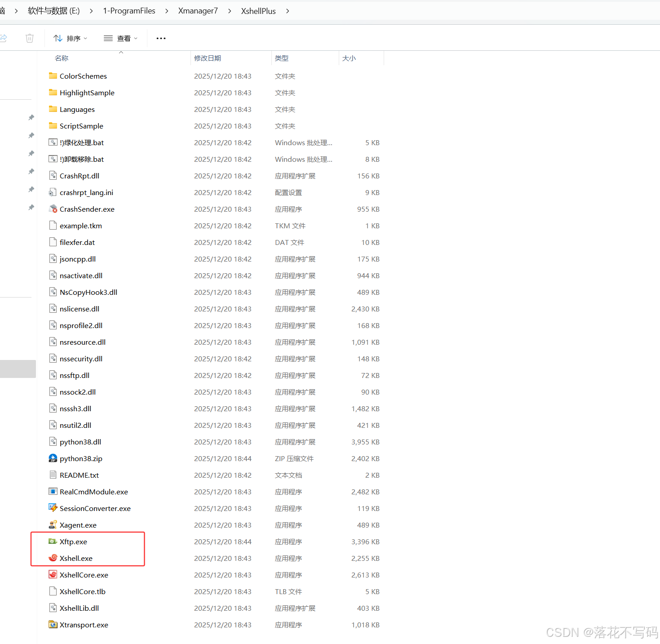Viewport: 660px width, 644px height.
Task: Navigate to Xmanager7 in the breadcrumb
Action: point(198,11)
